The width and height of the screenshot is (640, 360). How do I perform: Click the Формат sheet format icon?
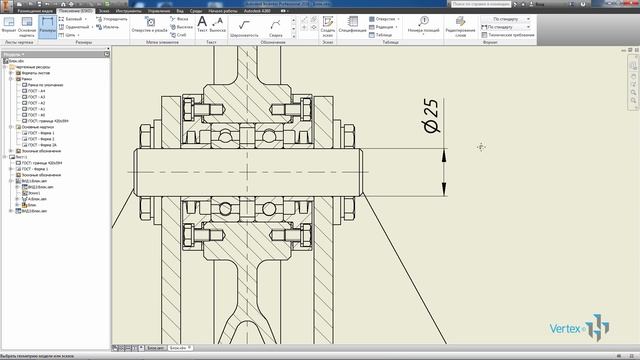[9, 25]
